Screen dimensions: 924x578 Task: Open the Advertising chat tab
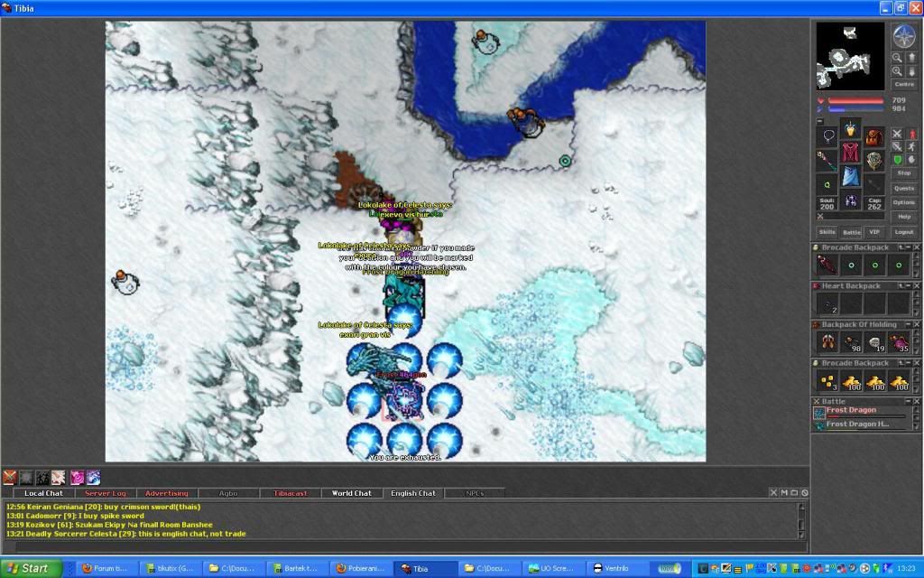(167, 493)
